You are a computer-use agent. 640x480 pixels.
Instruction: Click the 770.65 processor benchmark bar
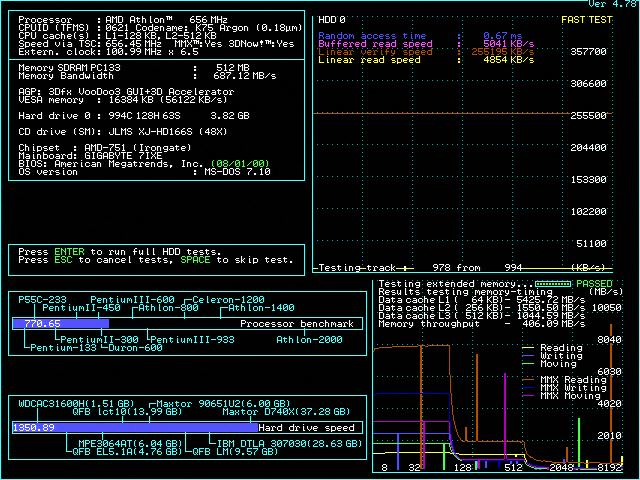click(60, 324)
